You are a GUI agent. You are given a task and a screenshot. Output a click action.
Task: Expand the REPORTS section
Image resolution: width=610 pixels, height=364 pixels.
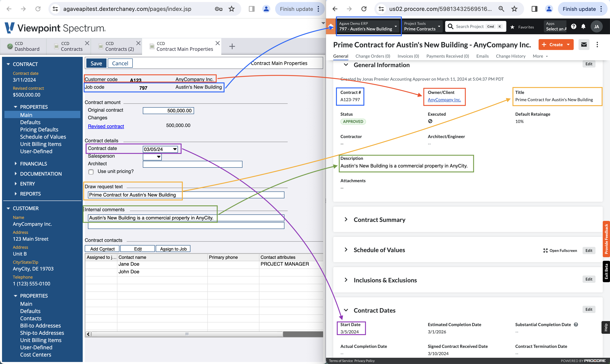point(16,193)
